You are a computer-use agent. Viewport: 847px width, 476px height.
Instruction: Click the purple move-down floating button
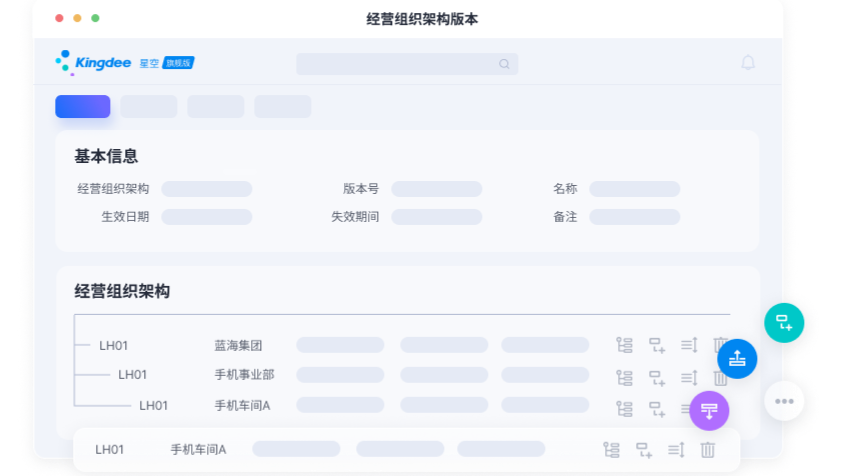pyautogui.click(x=709, y=411)
